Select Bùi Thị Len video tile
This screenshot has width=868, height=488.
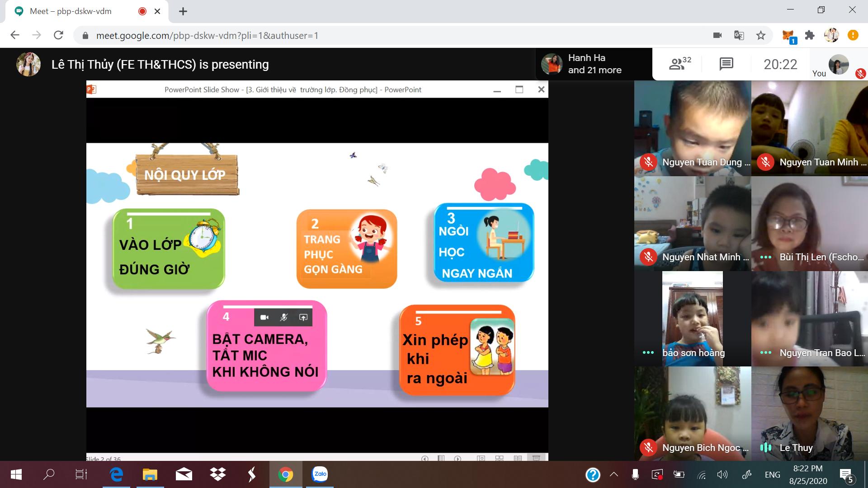coord(810,224)
